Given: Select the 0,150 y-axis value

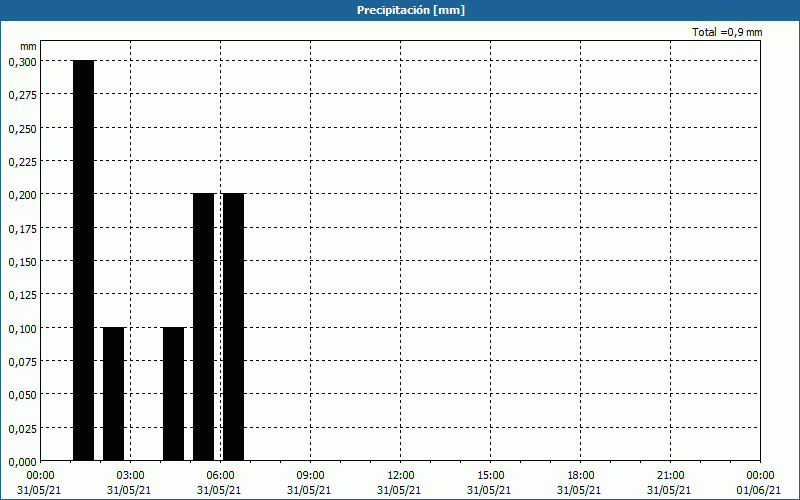Looking at the screenshot, I should pyautogui.click(x=22, y=262).
